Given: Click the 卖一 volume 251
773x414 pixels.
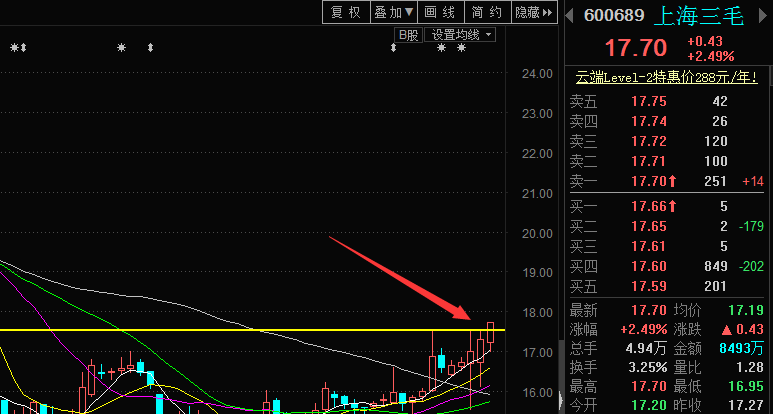Looking at the screenshot, I should click(716, 181).
